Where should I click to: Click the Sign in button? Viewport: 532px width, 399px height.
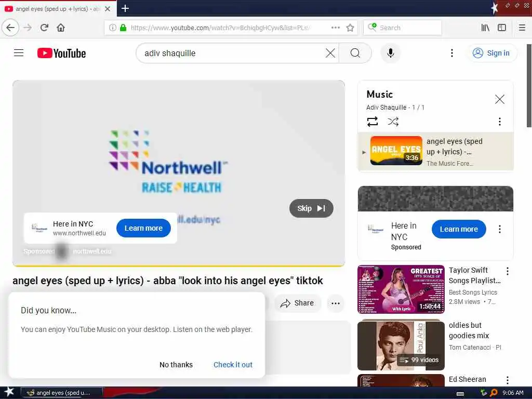coord(491,53)
